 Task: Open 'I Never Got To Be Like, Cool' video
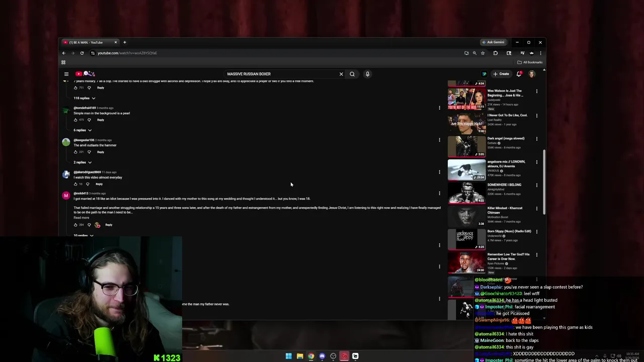[x=507, y=115]
